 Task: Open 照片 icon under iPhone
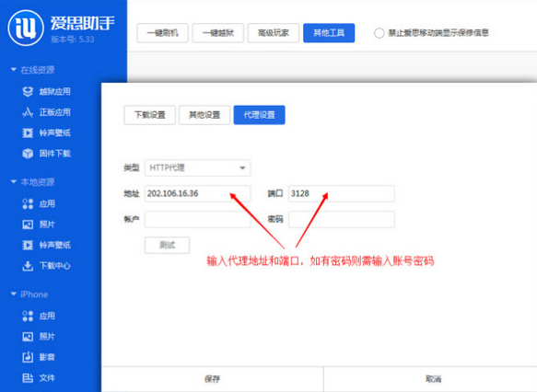(28, 337)
